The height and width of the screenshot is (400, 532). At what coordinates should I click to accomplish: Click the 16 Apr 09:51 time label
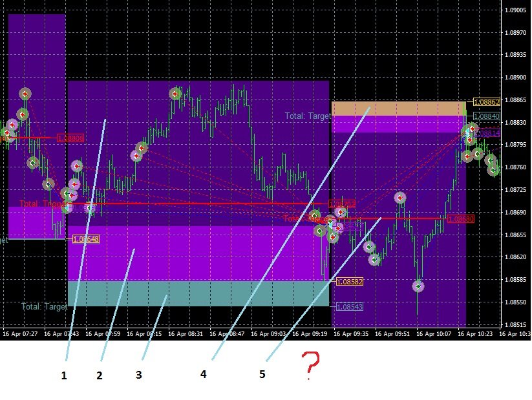392,334
